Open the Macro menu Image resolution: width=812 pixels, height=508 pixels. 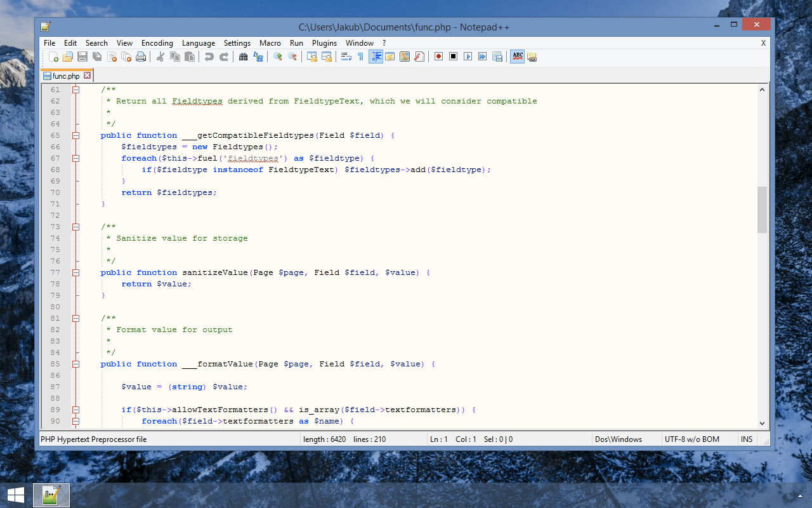pos(270,43)
